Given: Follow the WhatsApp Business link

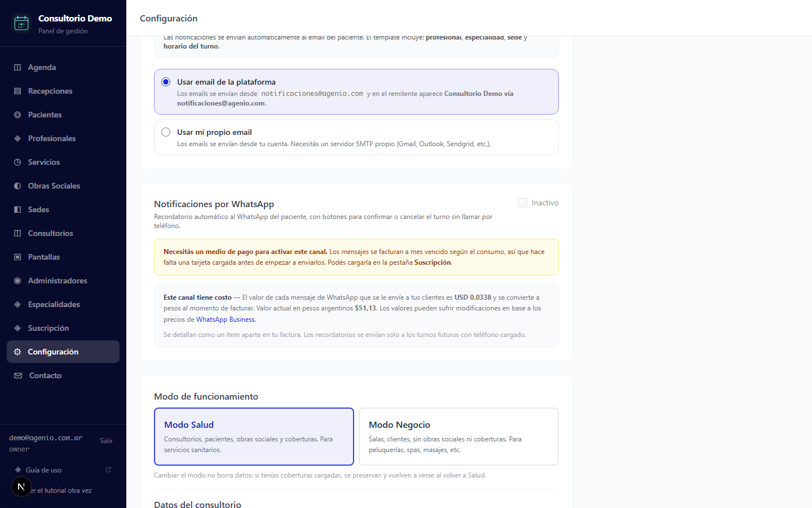Looking at the screenshot, I should (x=226, y=319).
